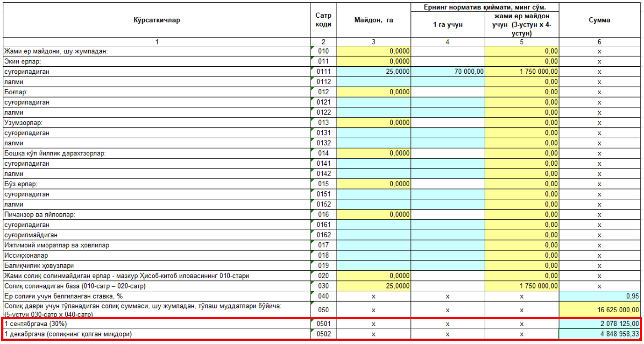This screenshot has width=644, height=344.
Task: Select the empty area cell for row 0112
Action: click(374, 82)
